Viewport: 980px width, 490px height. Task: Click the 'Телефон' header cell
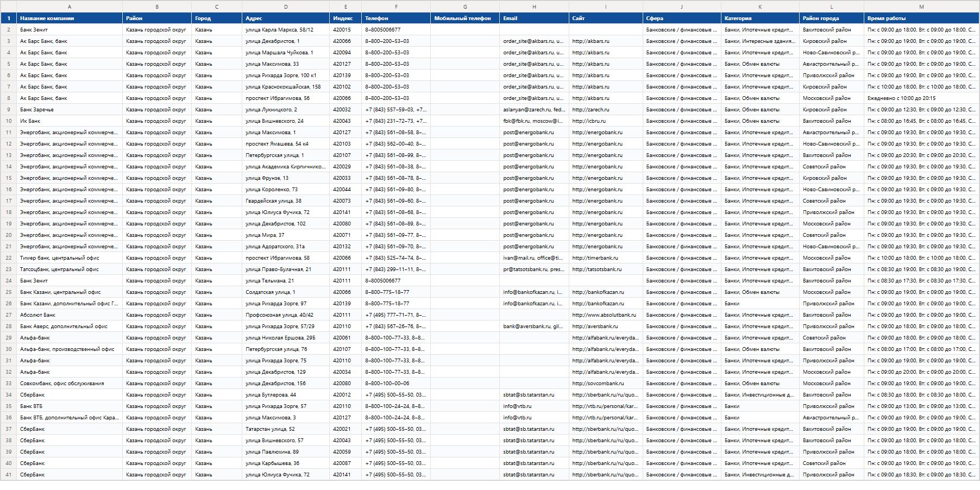[396, 18]
